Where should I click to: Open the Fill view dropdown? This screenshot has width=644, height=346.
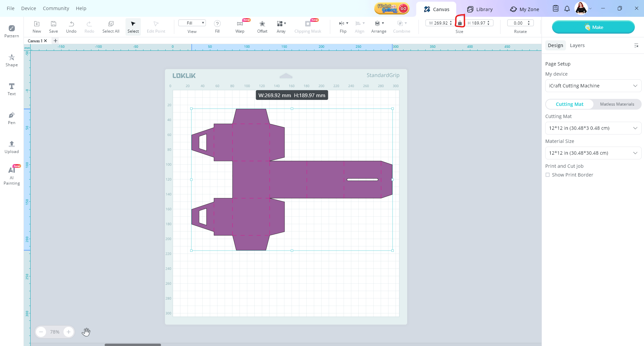[192, 23]
